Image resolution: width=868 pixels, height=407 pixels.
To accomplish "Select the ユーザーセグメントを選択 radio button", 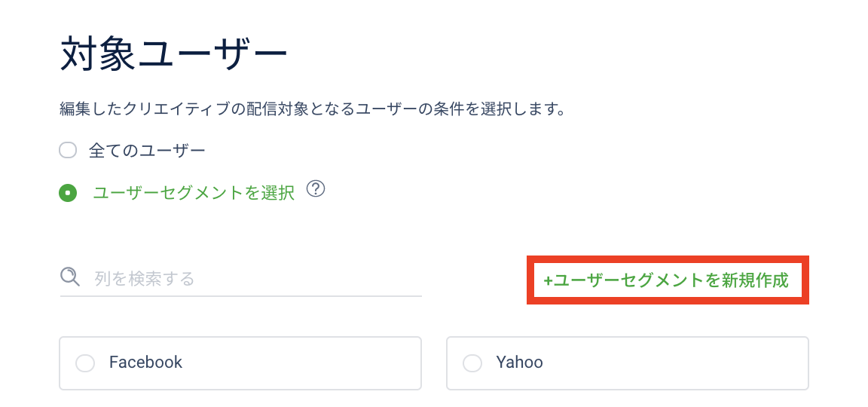I will pos(68,193).
